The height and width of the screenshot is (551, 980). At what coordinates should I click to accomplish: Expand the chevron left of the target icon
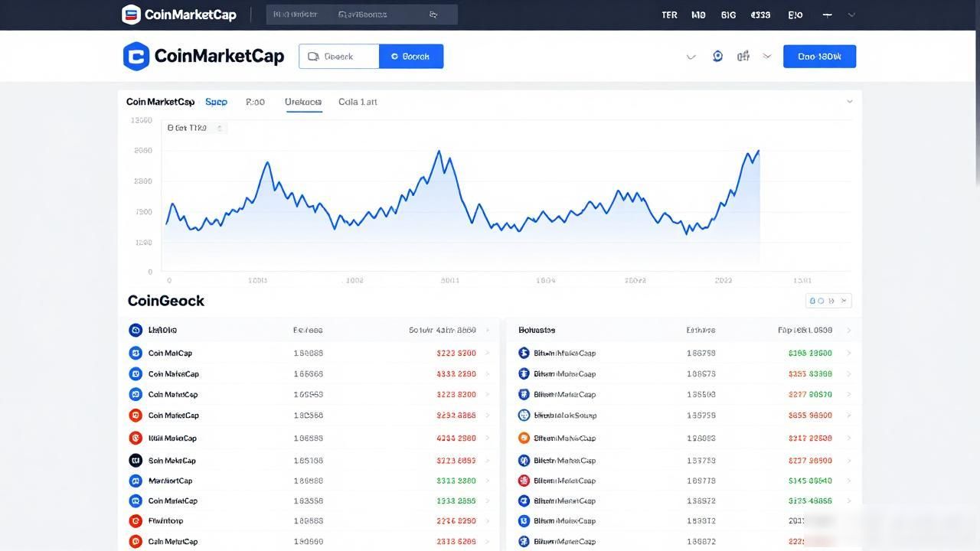click(x=691, y=57)
